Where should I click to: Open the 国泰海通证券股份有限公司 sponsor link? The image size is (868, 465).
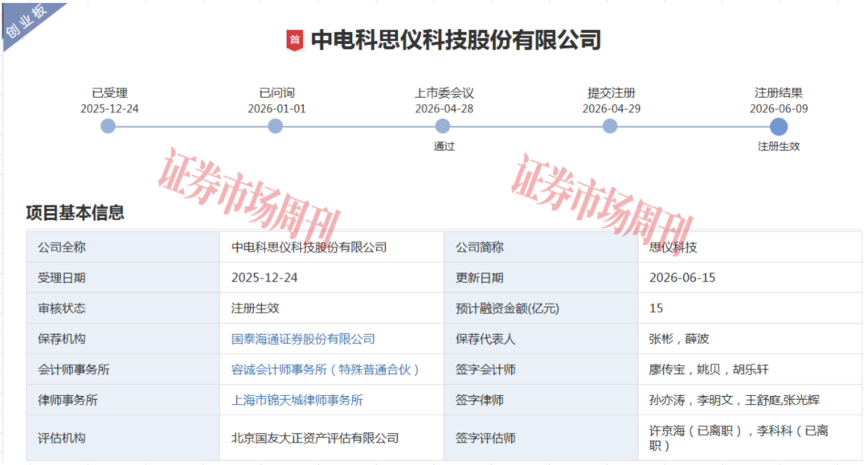(303, 339)
